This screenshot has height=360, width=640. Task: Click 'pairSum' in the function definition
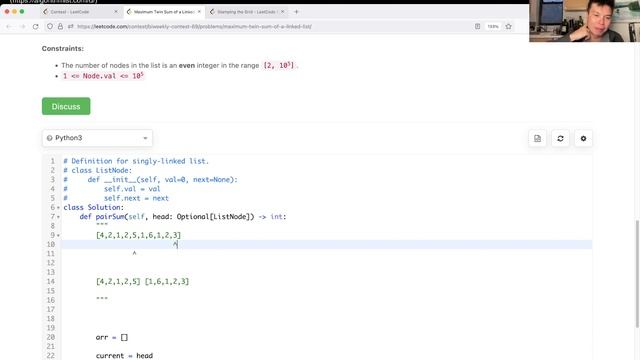click(110, 217)
